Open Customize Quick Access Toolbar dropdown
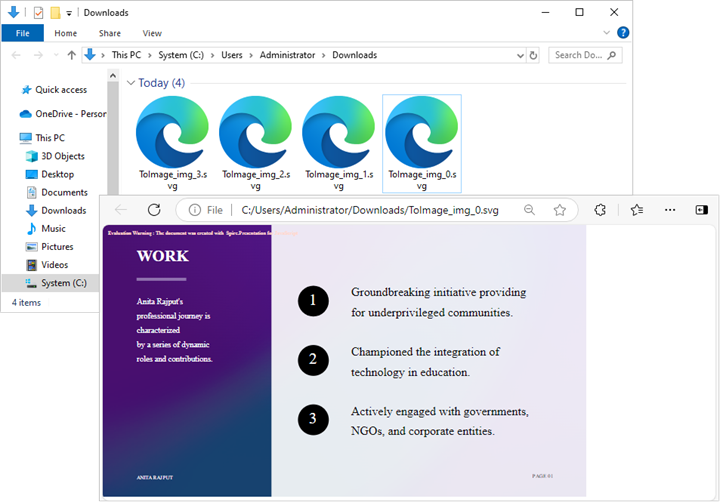720x502 pixels. click(x=69, y=13)
